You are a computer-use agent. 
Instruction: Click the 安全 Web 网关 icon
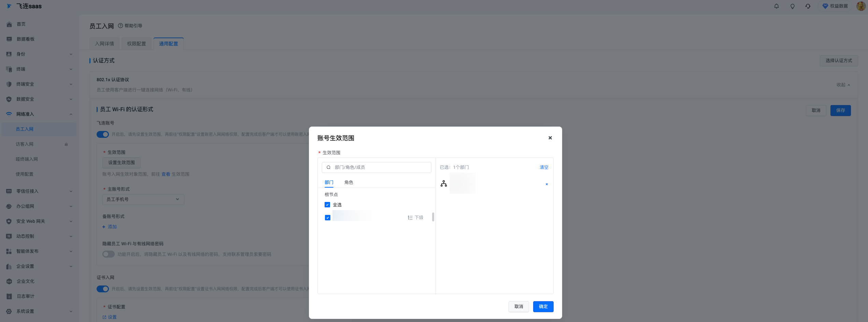[x=9, y=221]
